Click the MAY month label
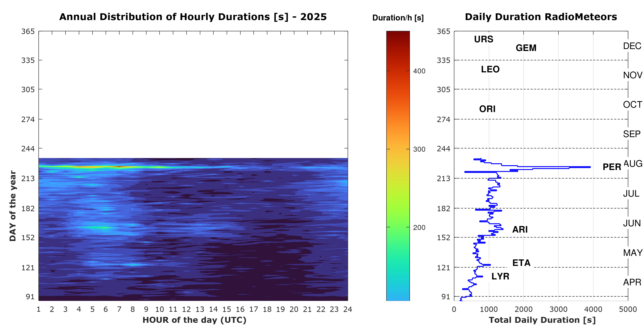The image size is (644, 330). coord(633,253)
